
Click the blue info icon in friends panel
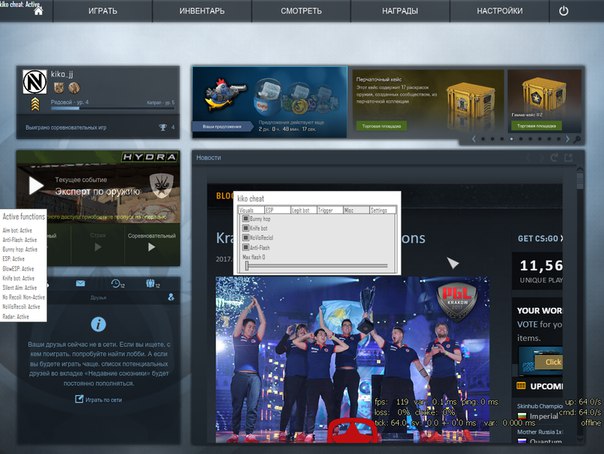[x=98, y=324]
